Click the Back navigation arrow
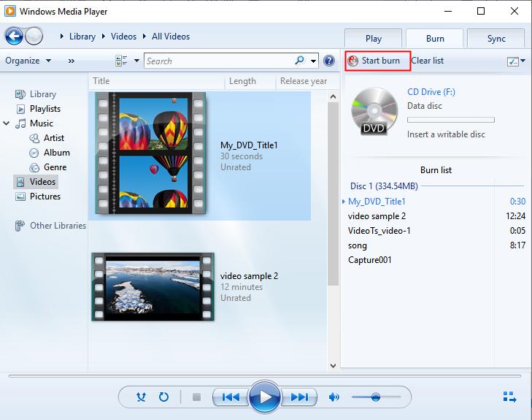Image resolution: width=532 pixels, height=420 pixels. (14, 37)
